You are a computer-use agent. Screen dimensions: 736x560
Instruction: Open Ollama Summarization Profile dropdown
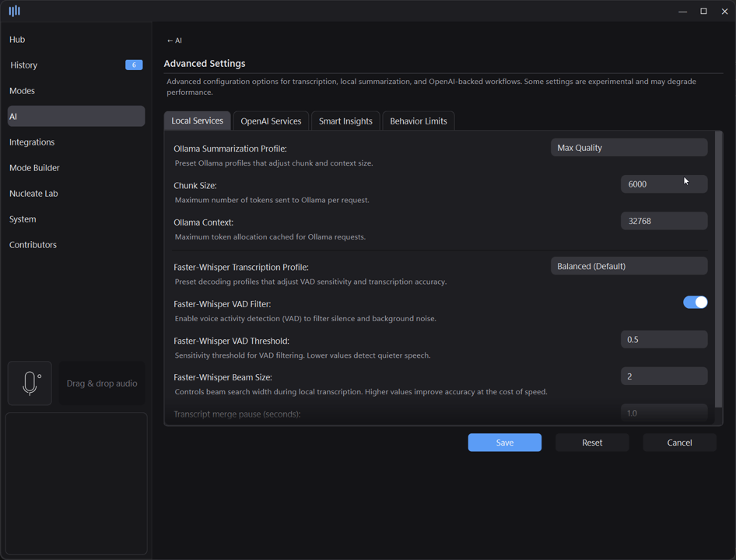pyautogui.click(x=629, y=148)
